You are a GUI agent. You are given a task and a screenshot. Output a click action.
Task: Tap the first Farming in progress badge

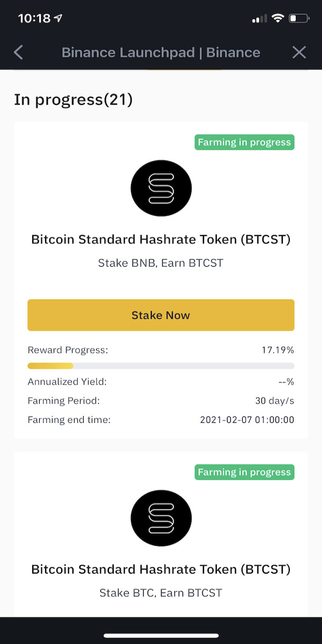pyautogui.click(x=244, y=142)
